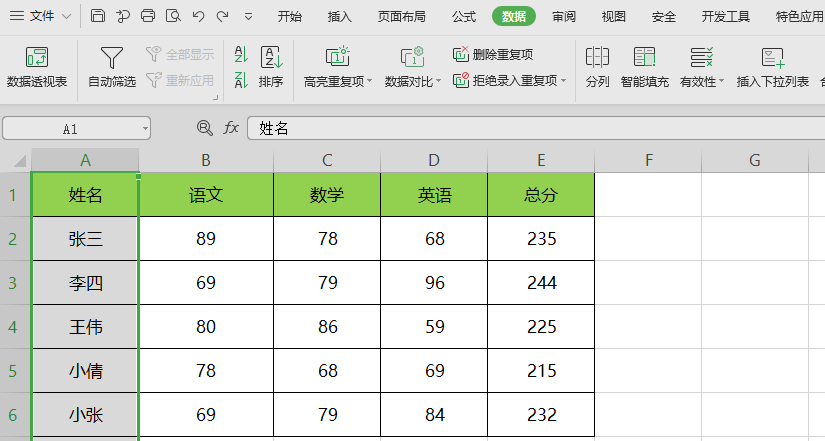The width and height of the screenshot is (825, 441).
Task: Open the 页面布局 ribbon tab
Action: (x=401, y=16)
